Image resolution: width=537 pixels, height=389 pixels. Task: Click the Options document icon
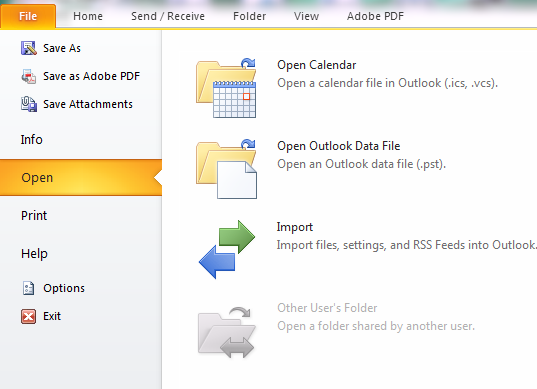coord(28,288)
